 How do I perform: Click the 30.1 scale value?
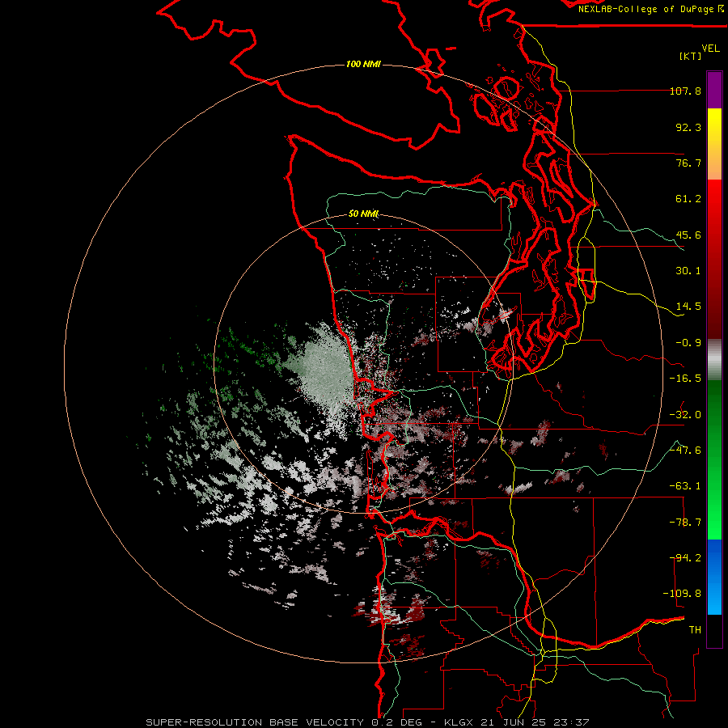click(x=688, y=271)
